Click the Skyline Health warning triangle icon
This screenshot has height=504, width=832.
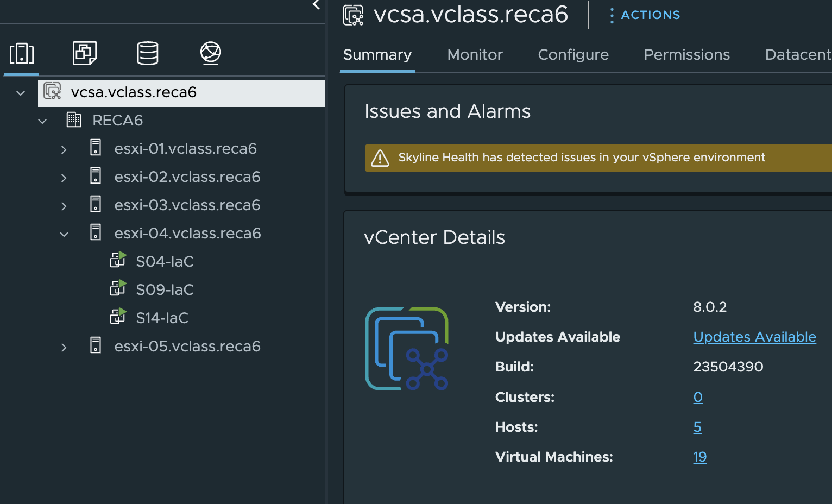click(380, 158)
